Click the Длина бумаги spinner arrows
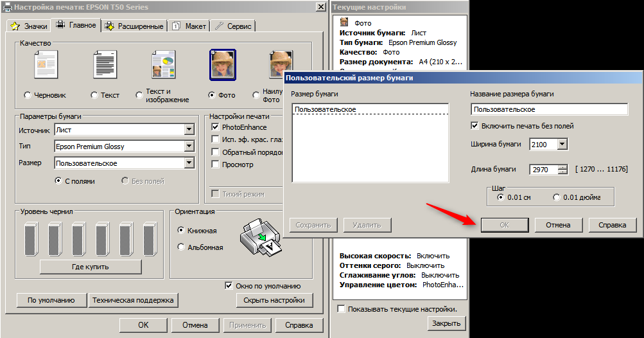Image resolution: width=644 pixels, height=338 pixels. click(562, 170)
